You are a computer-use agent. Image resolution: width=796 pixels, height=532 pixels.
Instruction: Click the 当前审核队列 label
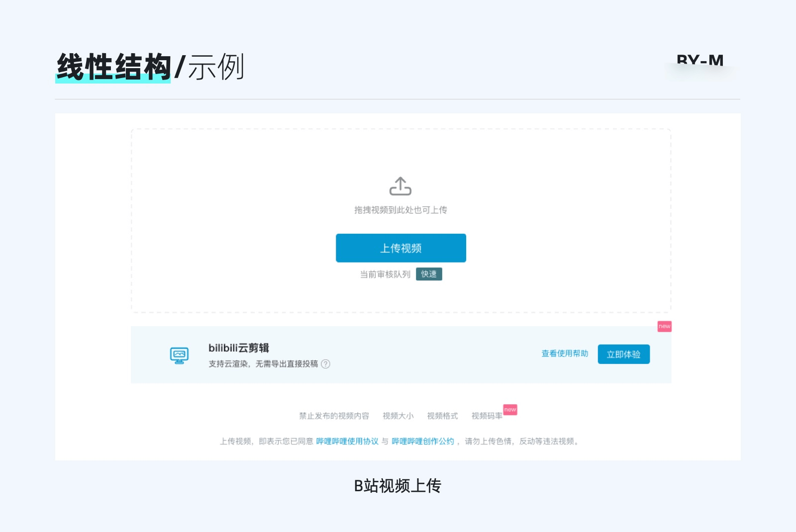385,274
